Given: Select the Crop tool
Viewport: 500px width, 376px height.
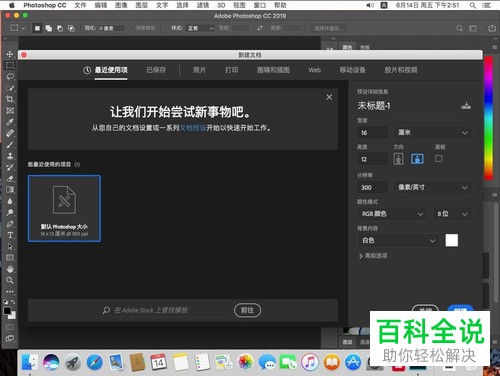Looking at the screenshot, I should (x=10, y=99).
